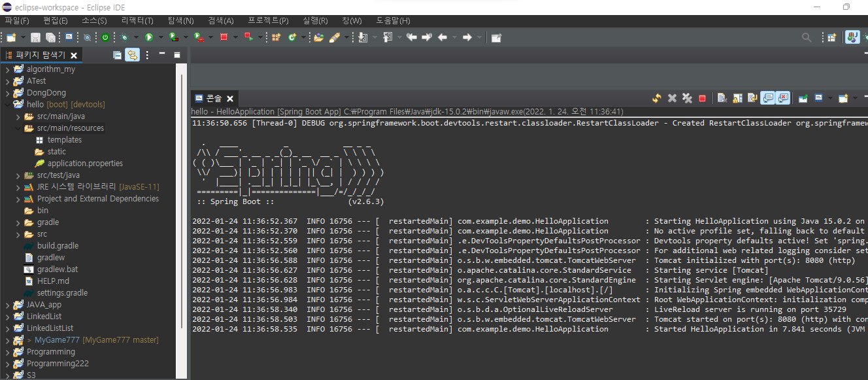Open the 리팩터(T) menu

pos(137,20)
